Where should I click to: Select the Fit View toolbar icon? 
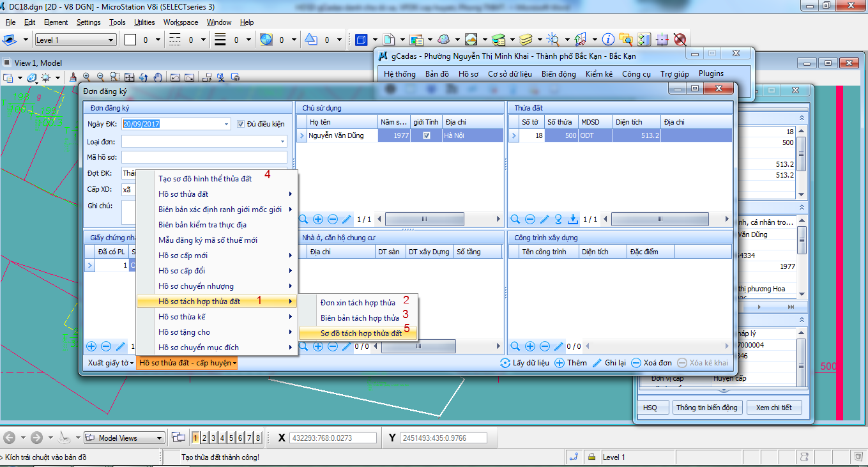[x=130, y=77]
